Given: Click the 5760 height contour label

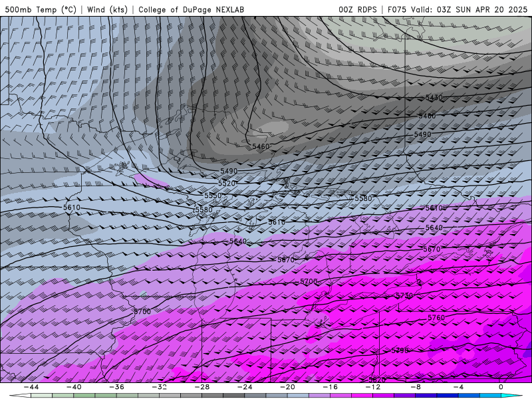Looking at the screenshot, I should coord(436,318).
